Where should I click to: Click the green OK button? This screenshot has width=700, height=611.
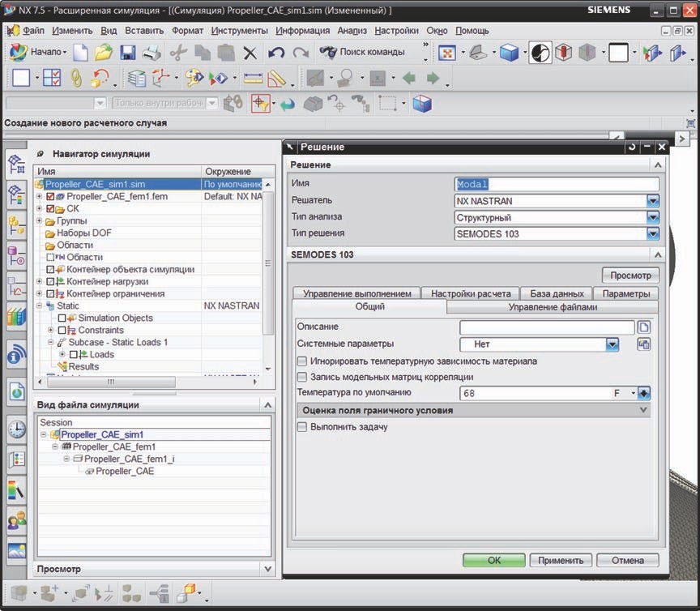coord(493,560)
